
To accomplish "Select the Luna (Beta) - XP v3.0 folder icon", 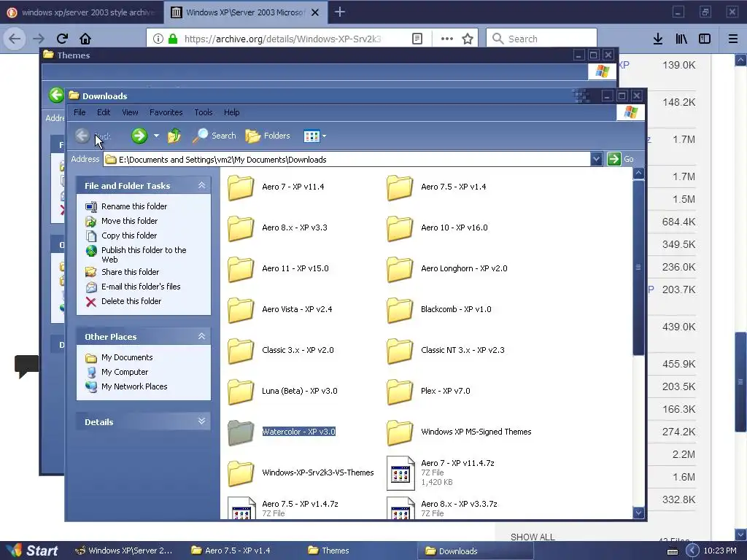I will (241, 392).
